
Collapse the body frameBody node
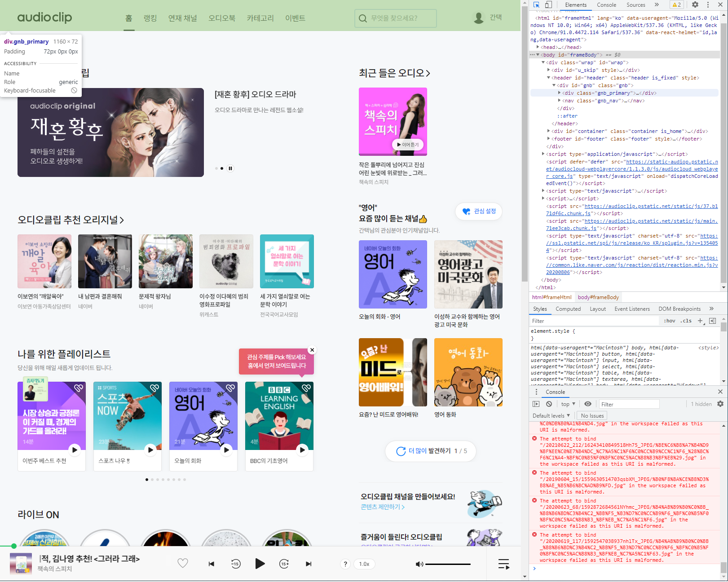coord(538,55)
